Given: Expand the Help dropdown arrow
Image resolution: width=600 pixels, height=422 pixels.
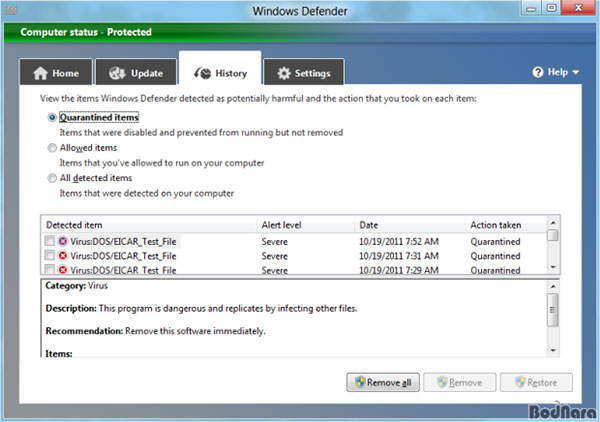Looking at the screenshot, I should pyautogui.click(x=576, y=72).
